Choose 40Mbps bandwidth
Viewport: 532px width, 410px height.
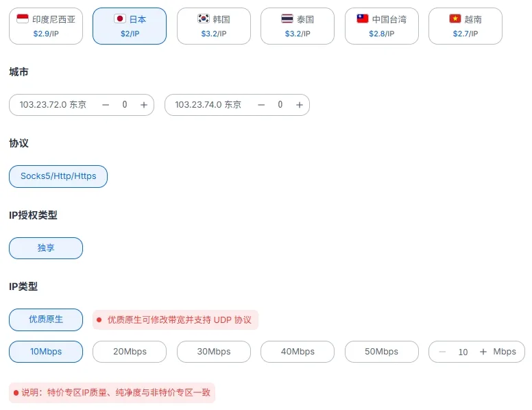pos(298,352)
